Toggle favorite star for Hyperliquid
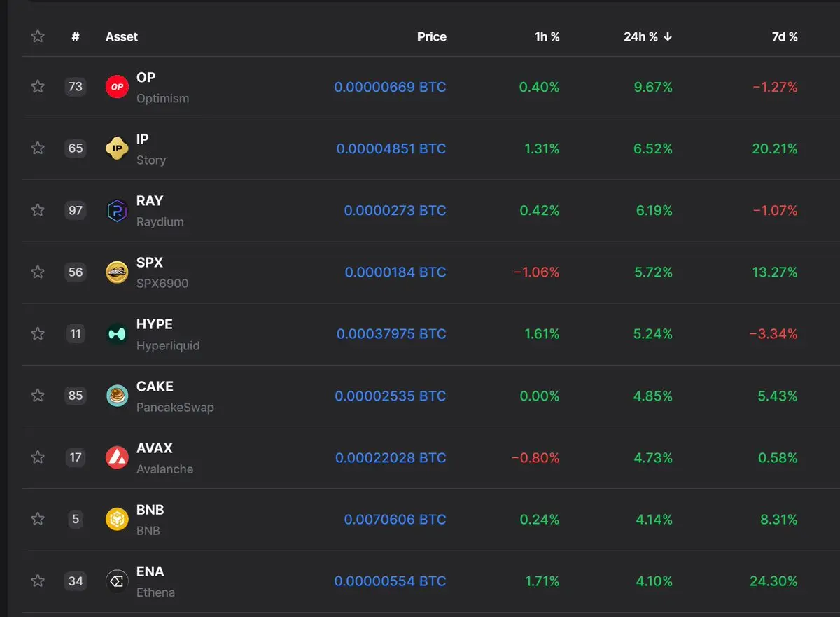 coord(38,334)
